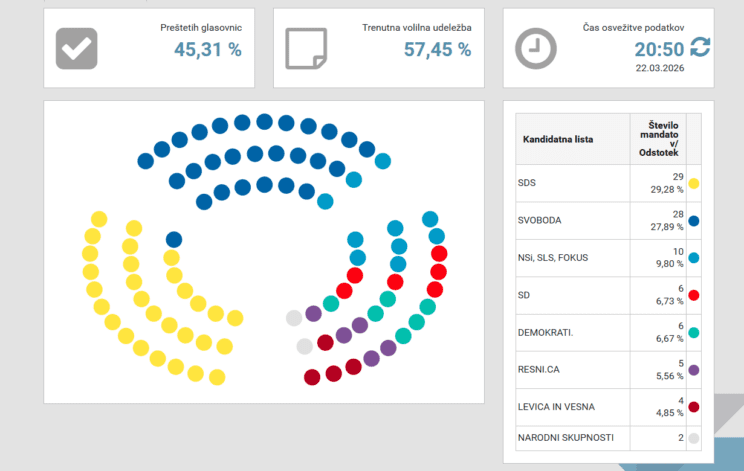Click the light blue NSi, SLS, FOKUS dot
The image size is (744, 471).
[694, 258]
